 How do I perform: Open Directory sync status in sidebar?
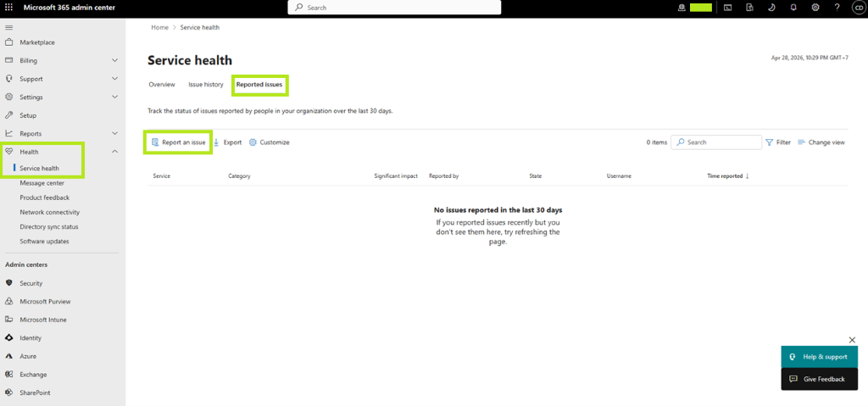point(49,227)
